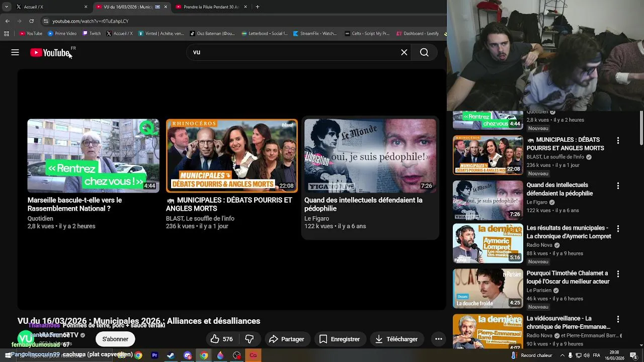Open the Ouz Bateman TikTok bookmark
This screenshot has height=362, width=644.
coord(212,34)
